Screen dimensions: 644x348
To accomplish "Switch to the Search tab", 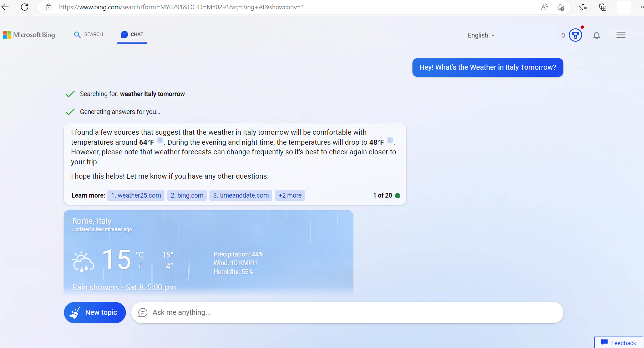I will tap(88, 35).
